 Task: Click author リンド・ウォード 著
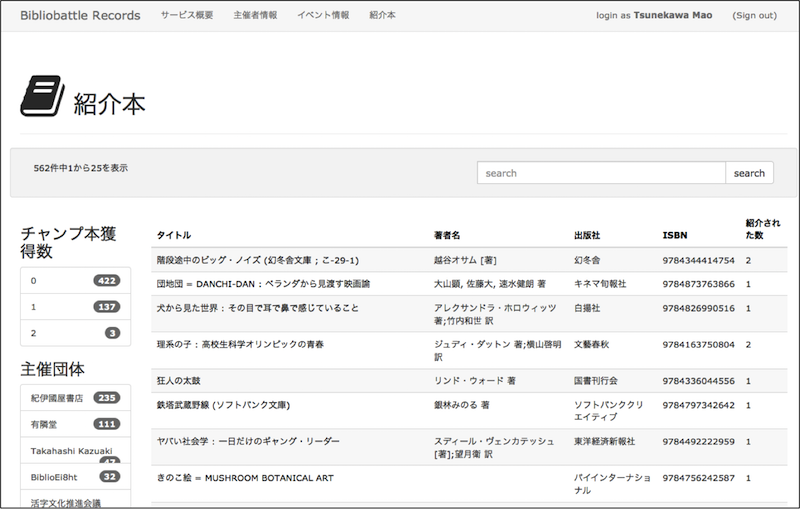[474, 380]
